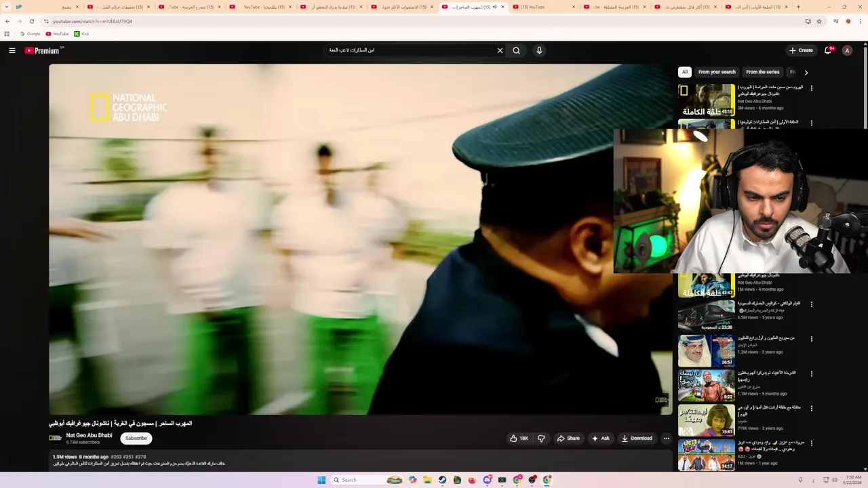Open 8:22 video thumbnail
Image resolution: width=868 pixels, height=488 pixels.
click(706, 385)
